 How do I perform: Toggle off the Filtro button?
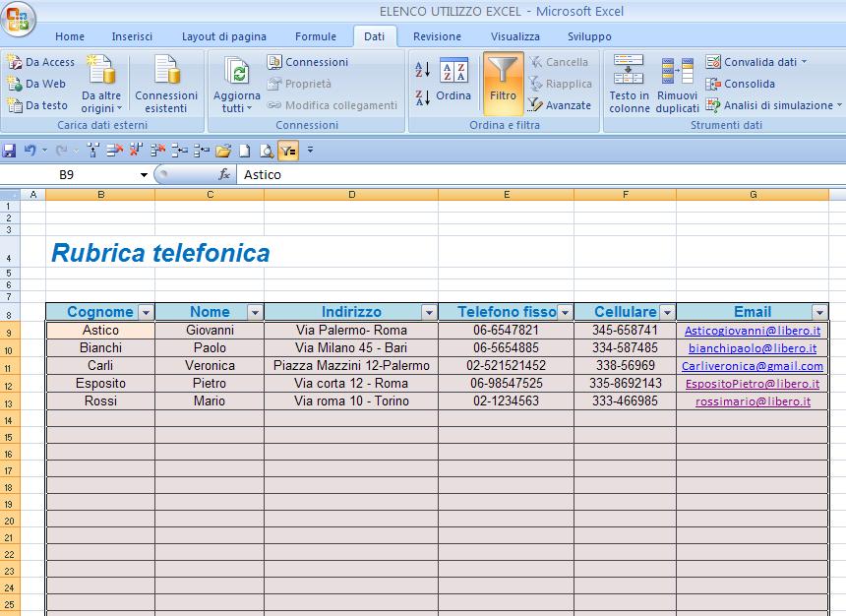(x=503, y=84)
